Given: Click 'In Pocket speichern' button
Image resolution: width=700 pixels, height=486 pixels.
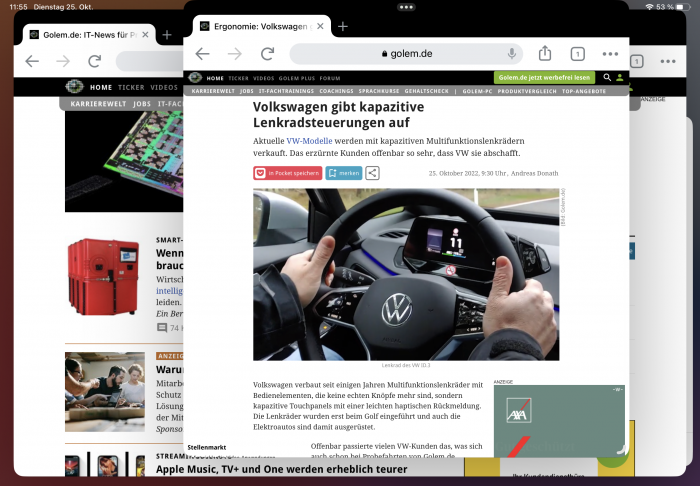Looking at the screenshot, I should point(288,173).
